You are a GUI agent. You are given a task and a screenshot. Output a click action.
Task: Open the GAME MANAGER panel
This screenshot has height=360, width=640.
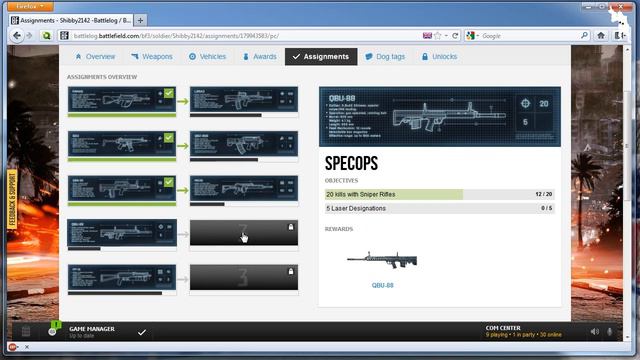[x=92, y=329]
